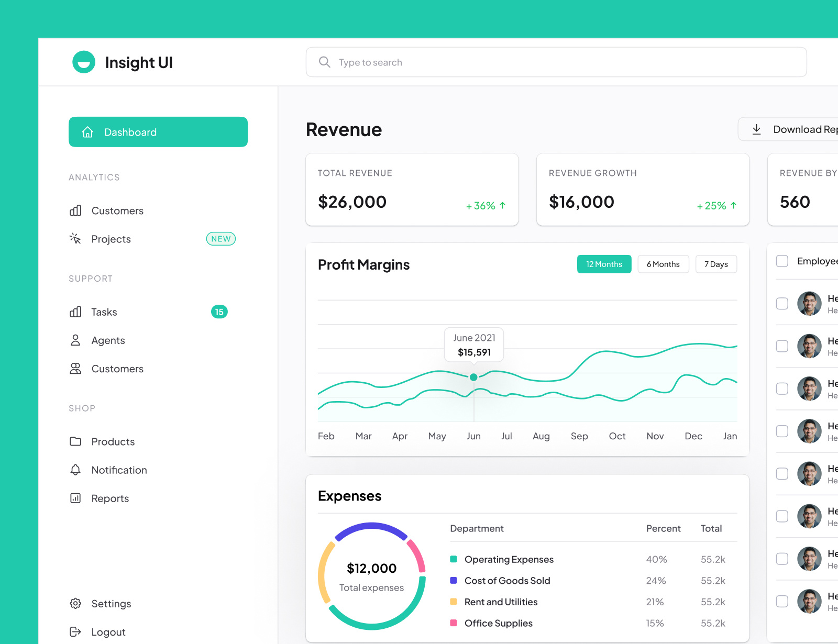The image size is (838, 644).
Task: Switch Profit Margins to 7 Days
Action: coord(716,264)
